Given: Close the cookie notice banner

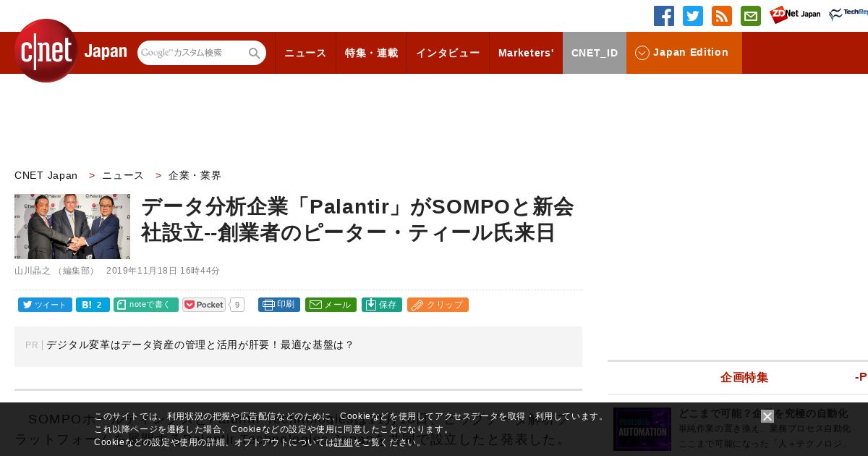Looking at the screenshot, I should pyautogui.click(x=767, y=416).
